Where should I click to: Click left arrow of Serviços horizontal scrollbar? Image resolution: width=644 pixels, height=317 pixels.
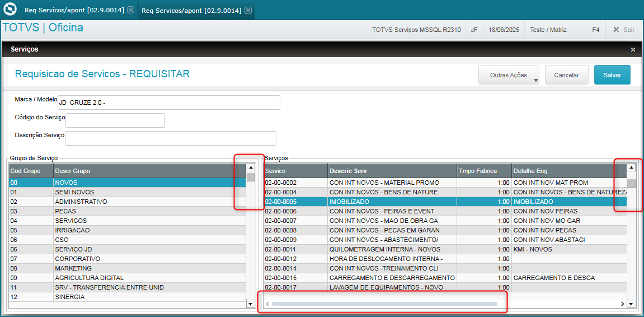(267, 304)
